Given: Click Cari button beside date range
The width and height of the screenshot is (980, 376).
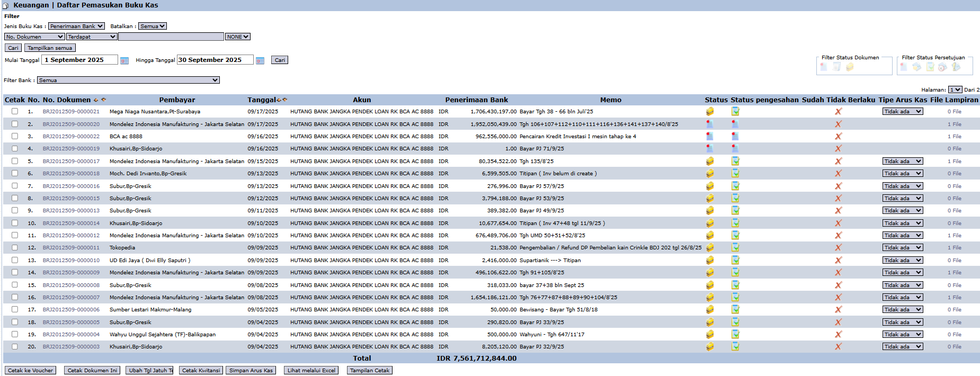Looking at the screenshot, I should tap(280, 60).
